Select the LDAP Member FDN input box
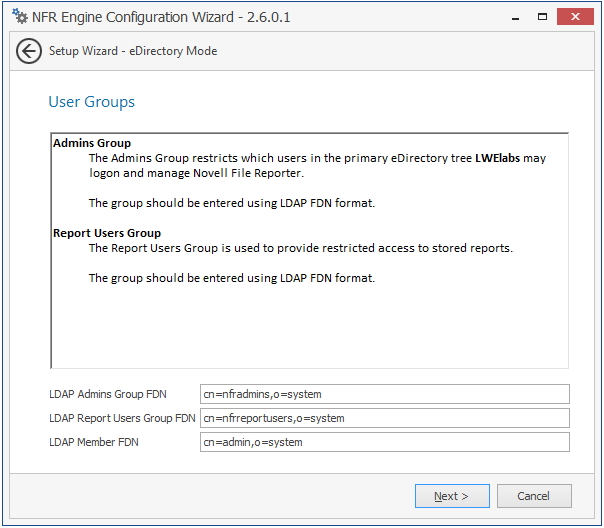This screenshot has width=604, height=528. (x=384, y=442)
